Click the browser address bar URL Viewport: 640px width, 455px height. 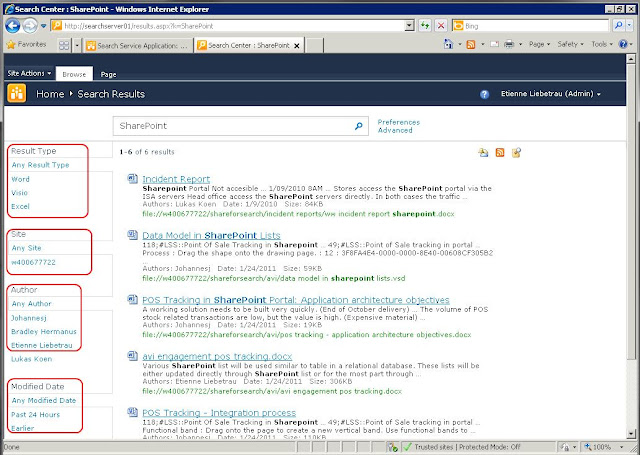pos(233,26)
